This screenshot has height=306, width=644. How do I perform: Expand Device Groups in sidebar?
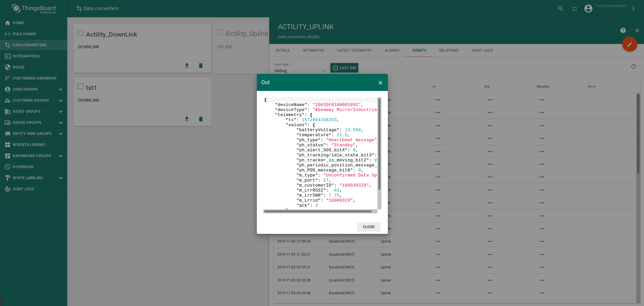coord(61,122)
